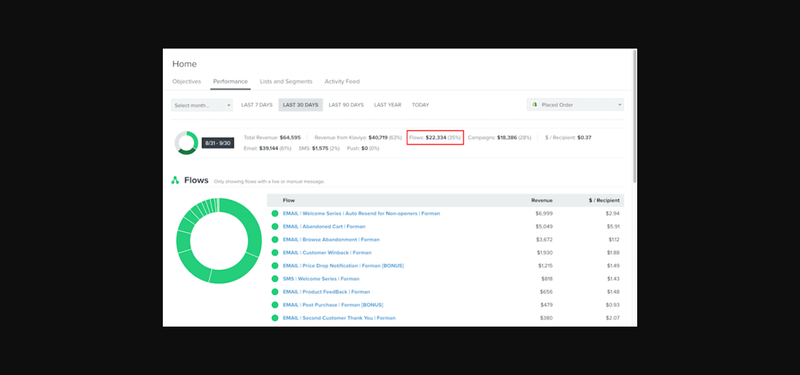Switch to the Objectives tab
800x375 pixels.
point(186,82)
